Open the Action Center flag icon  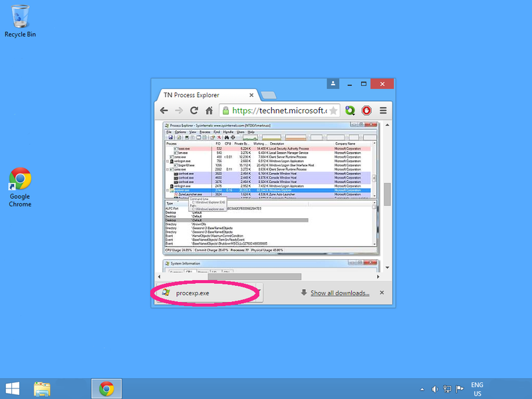(460, 389)
